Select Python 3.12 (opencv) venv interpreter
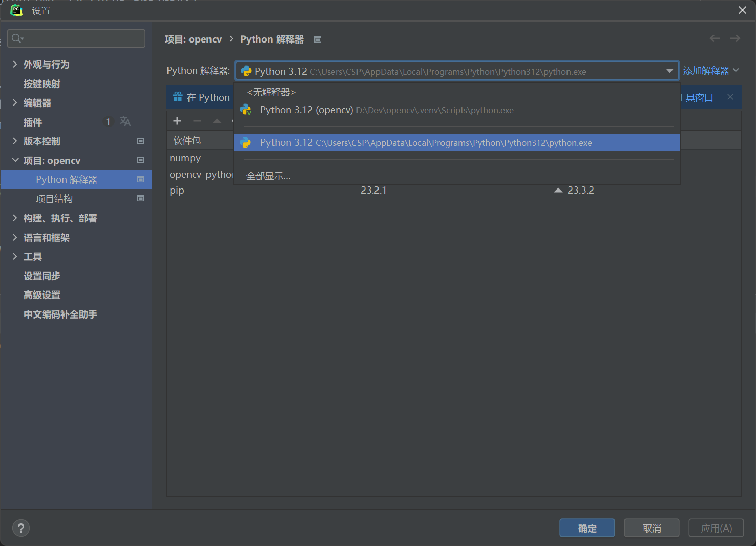Screen dimensions: 756x546 point(457,110)
